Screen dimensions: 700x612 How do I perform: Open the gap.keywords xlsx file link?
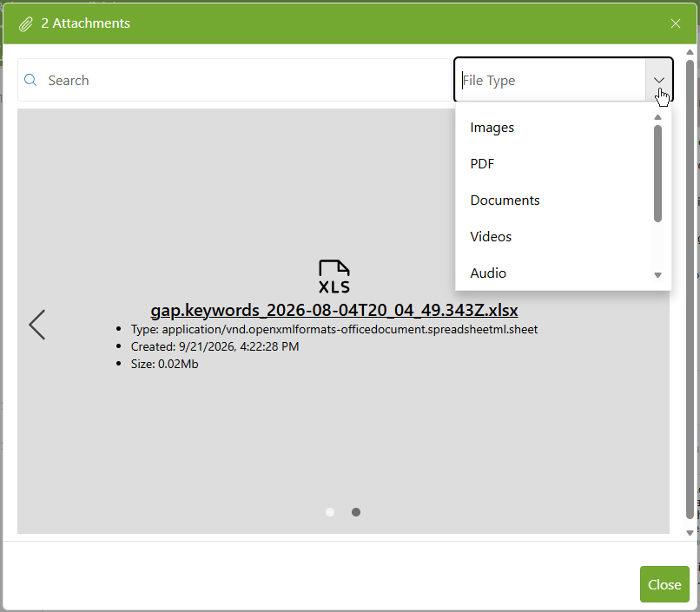point(334,310)
